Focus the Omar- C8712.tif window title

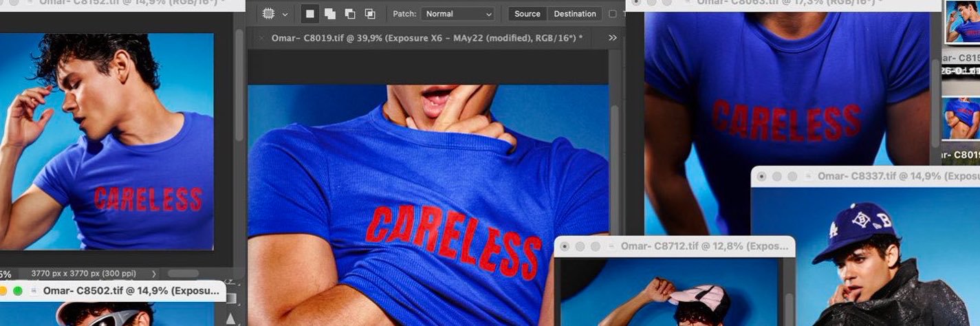(x=704, y=246)
